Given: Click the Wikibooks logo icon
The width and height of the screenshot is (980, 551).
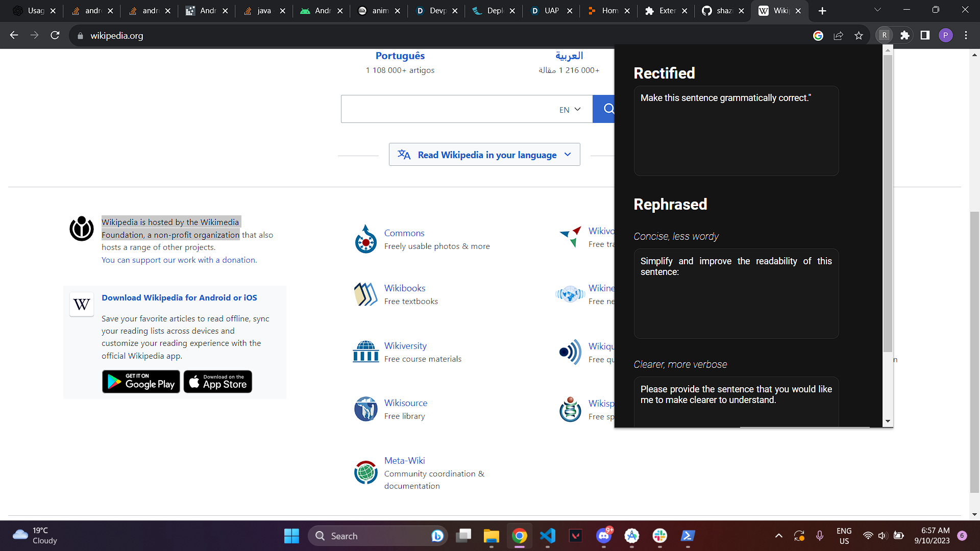Looking at the screenshot, I should [365, 294].
